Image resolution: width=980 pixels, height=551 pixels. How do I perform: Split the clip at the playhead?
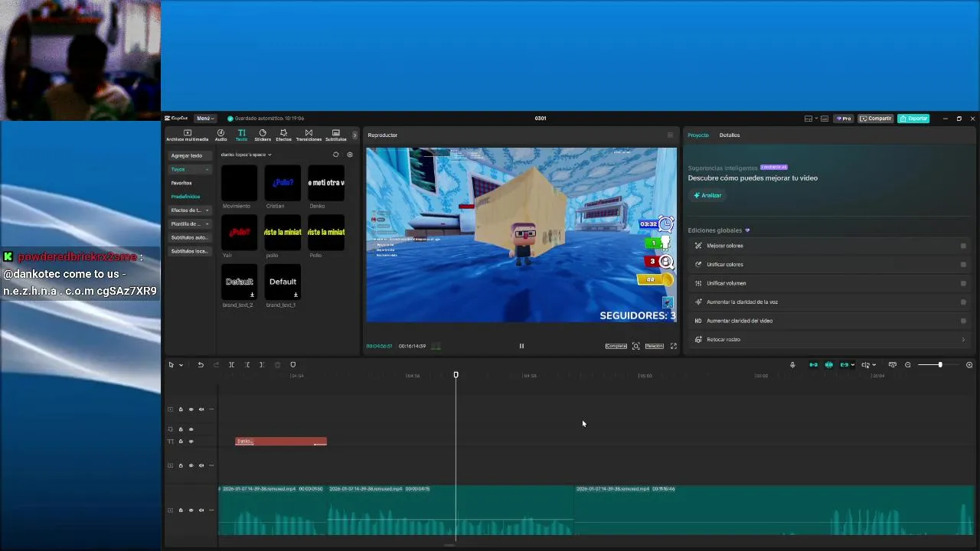(x=231, y=365)
